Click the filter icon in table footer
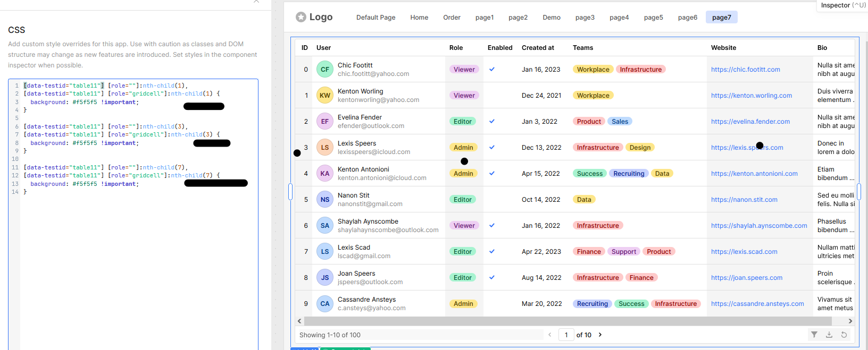Viewport: 868px width, 350px height. 814,335
